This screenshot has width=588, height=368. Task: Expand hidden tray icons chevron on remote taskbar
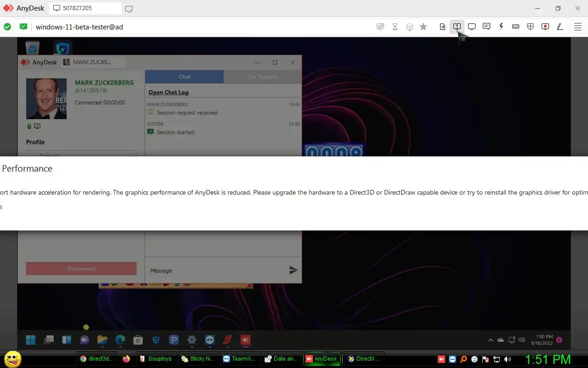(491, 340)
